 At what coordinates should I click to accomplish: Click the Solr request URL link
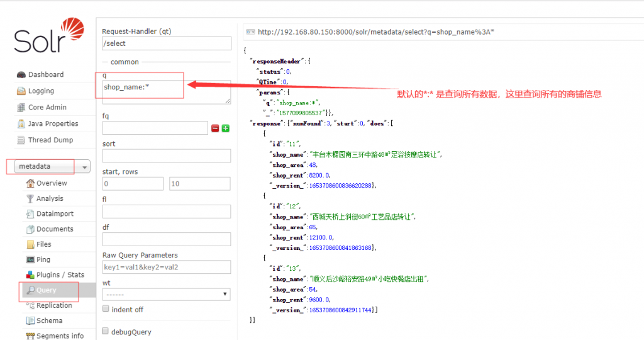coord(375,31)
